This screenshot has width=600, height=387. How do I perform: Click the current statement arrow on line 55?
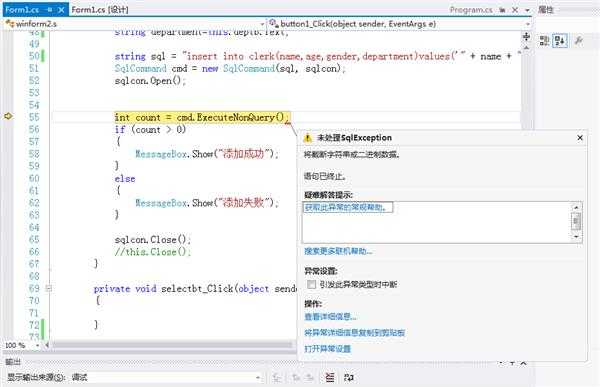pos(8,116)
